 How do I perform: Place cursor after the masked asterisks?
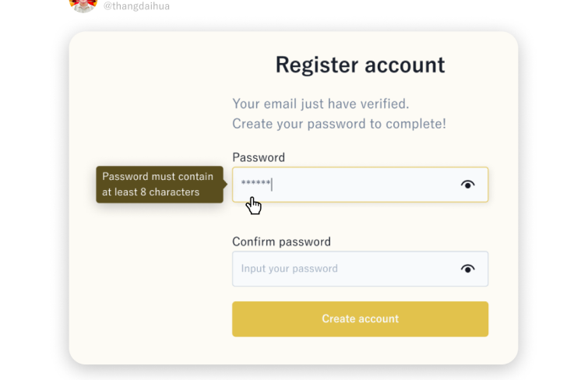coord(272,185)
